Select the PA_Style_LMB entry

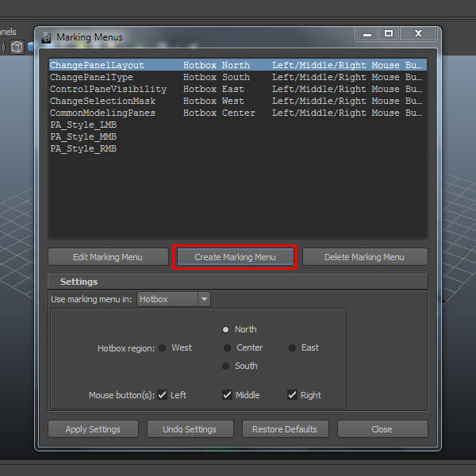pos(238,125)
